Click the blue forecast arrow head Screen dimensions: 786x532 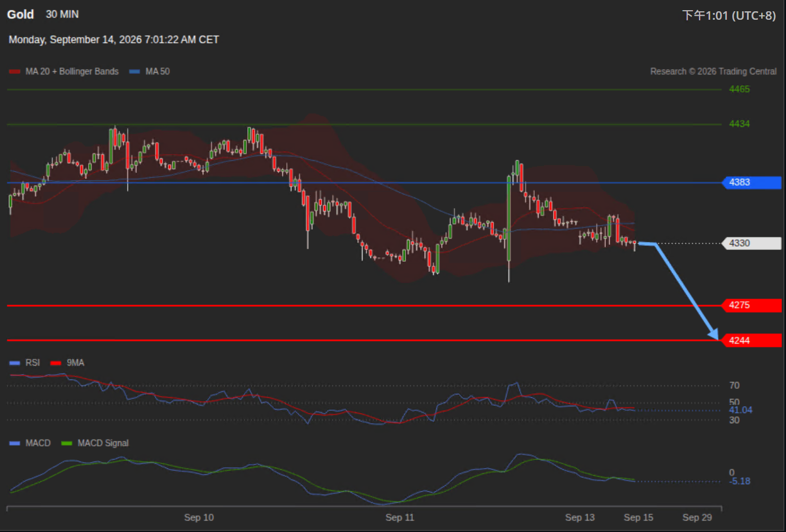[x=713, y=333]
